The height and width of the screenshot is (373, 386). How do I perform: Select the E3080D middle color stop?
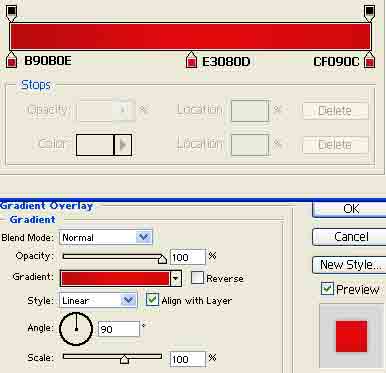(x=191, y=60)
